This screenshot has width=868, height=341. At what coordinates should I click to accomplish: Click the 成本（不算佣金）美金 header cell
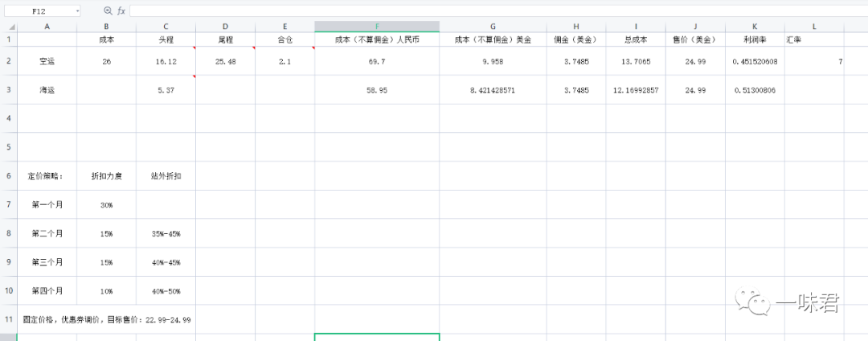click(493, 39)
